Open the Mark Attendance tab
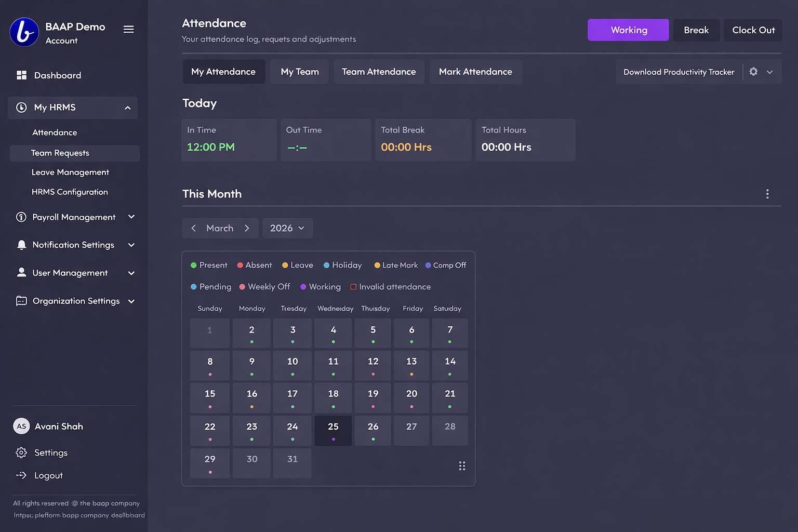 pos(475,72)
